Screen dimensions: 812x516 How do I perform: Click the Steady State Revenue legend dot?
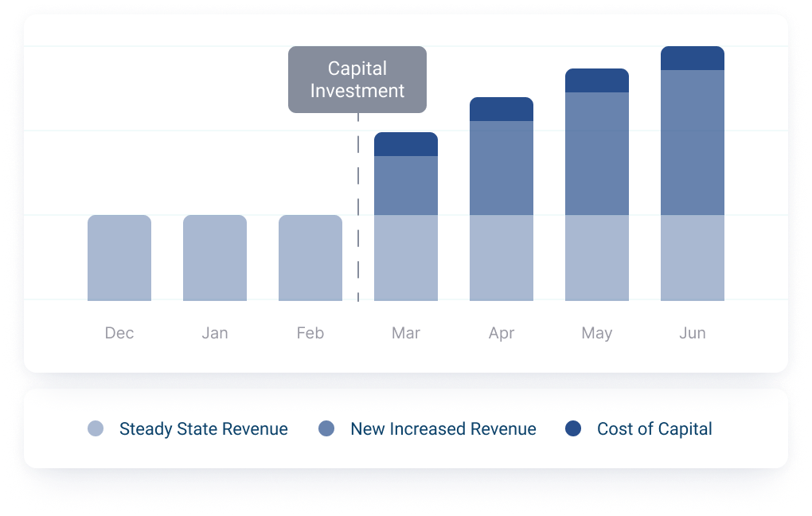click(x=96, y=429)
